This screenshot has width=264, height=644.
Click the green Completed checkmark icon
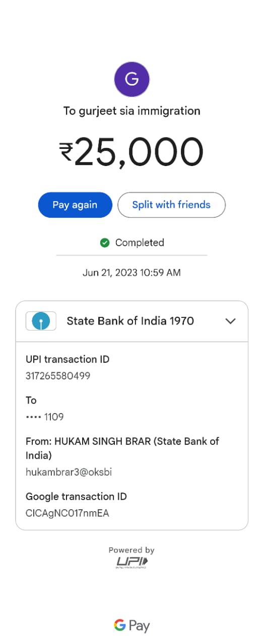point(105,243)
